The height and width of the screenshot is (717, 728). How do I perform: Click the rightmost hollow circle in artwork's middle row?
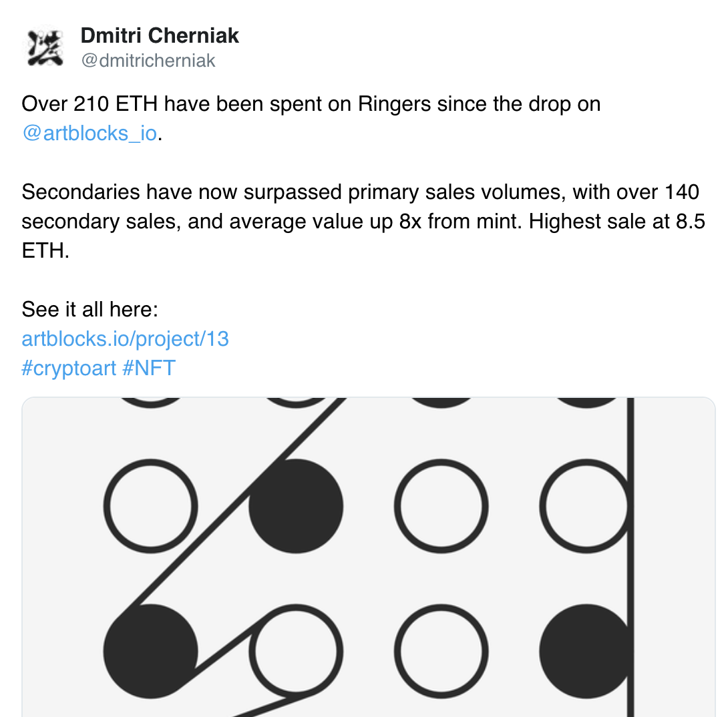click(585, 506)
